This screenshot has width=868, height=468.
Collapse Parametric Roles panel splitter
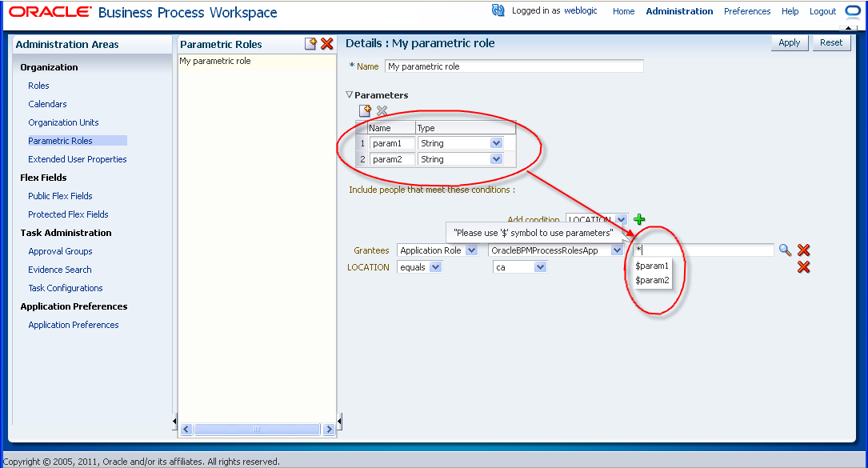(x=339, y=422)
